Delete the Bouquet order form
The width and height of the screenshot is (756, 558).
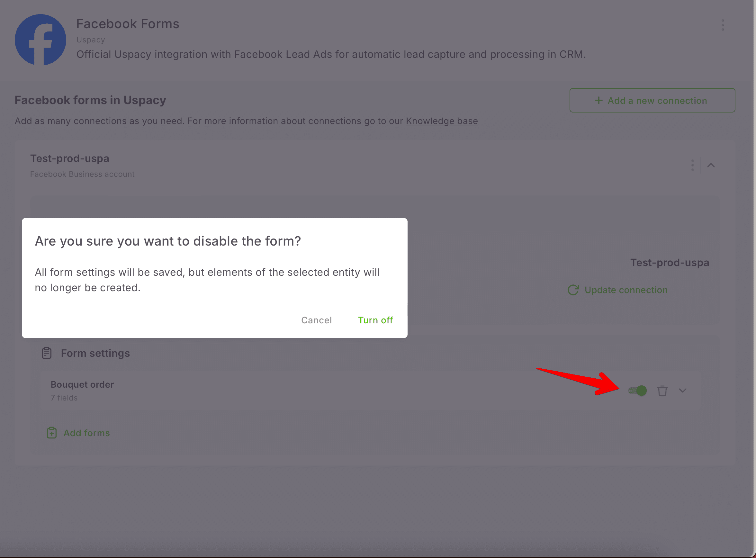click(662, 391)
